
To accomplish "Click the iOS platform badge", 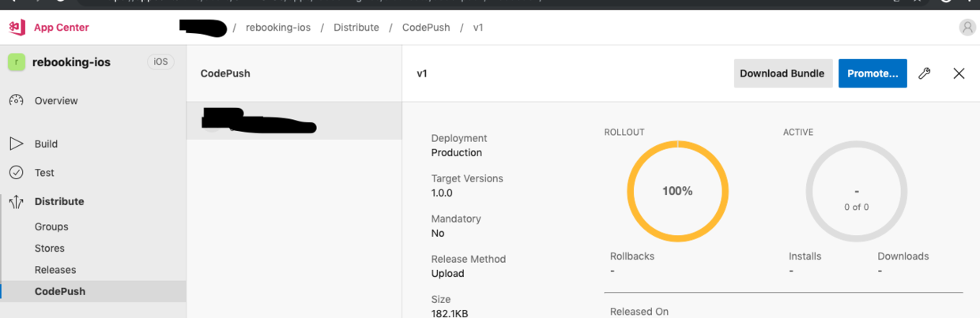I will point(160,62).
